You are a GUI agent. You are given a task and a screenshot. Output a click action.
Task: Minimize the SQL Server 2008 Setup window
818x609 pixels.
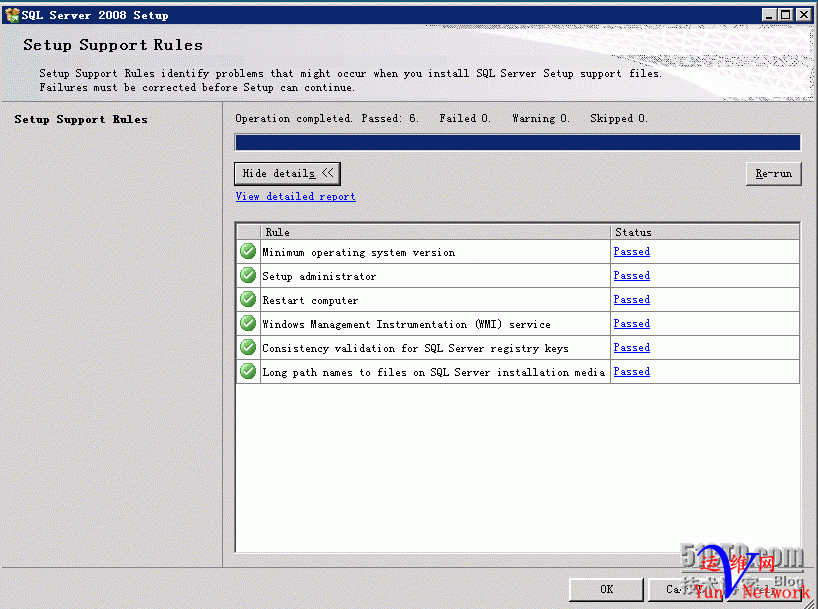tap(768, 15)
